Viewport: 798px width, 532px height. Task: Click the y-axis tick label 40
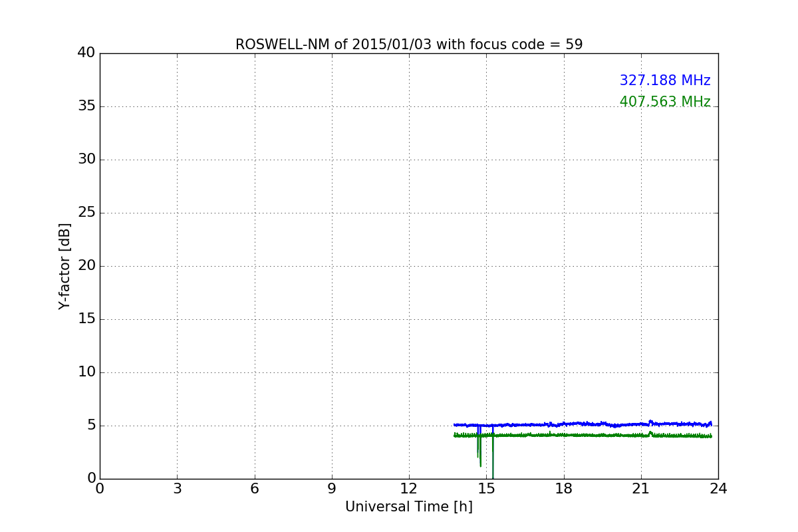pos(86,53)
